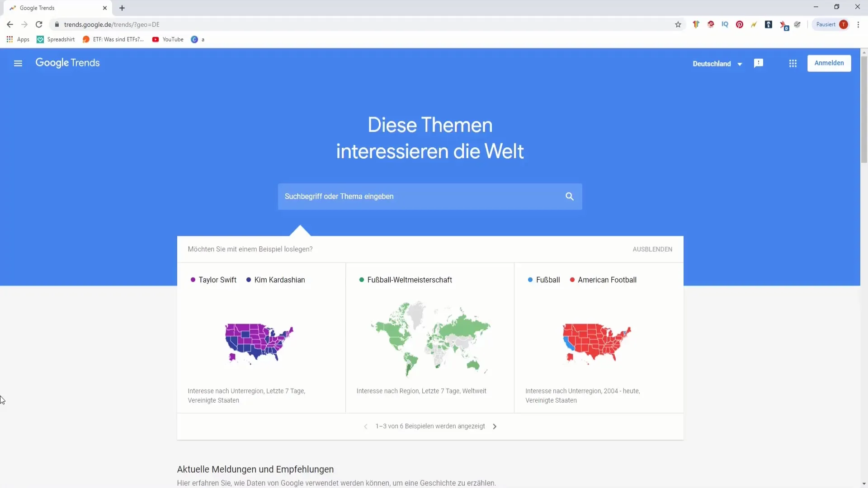868x488 pixels.
Task: Open the Deutschland country dropdown
Action: 717,64
